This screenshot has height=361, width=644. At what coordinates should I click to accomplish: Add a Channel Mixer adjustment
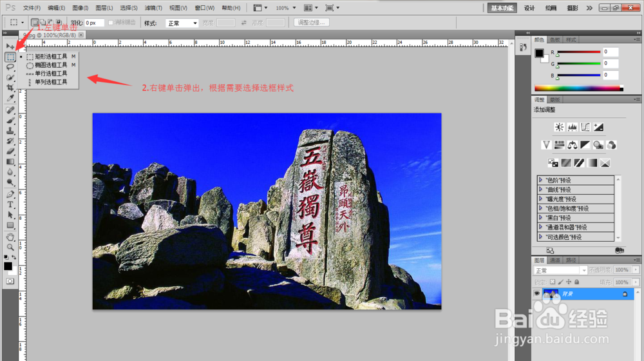tap(612, 145)
